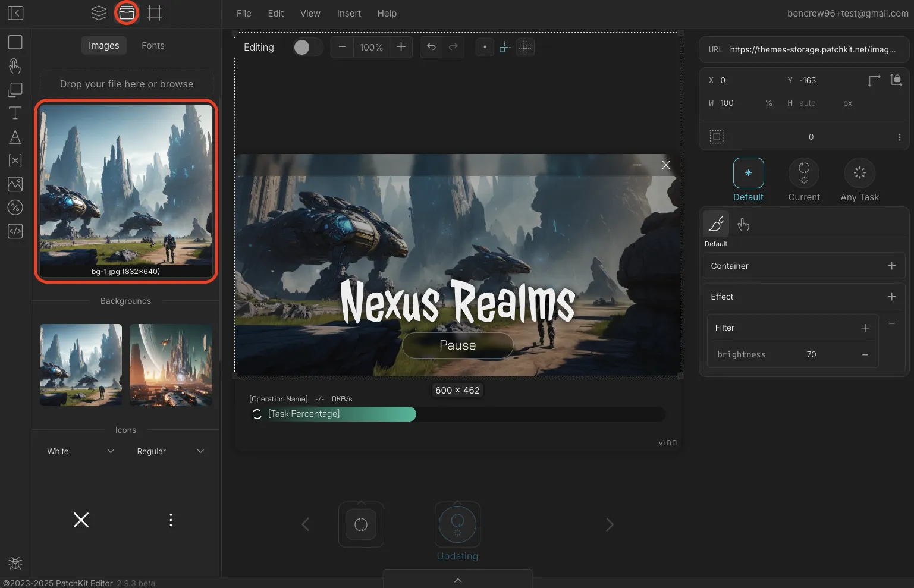Select the Rectangle container tool
Screen dimensions: 914x588
15,42
